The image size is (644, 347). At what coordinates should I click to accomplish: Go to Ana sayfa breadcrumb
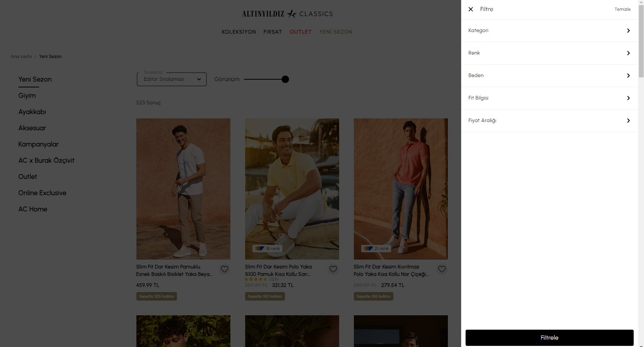click(x=21, y=56)
